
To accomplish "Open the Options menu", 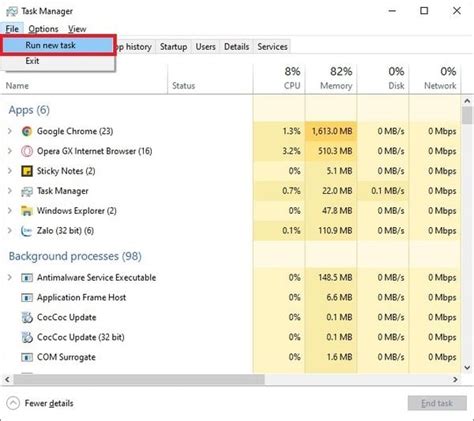I will coord(43,29).
